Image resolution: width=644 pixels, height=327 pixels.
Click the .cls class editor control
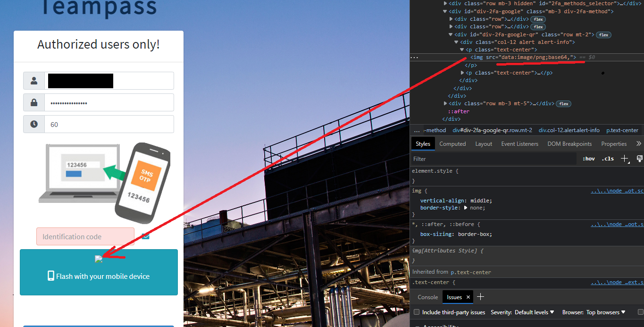607,159
